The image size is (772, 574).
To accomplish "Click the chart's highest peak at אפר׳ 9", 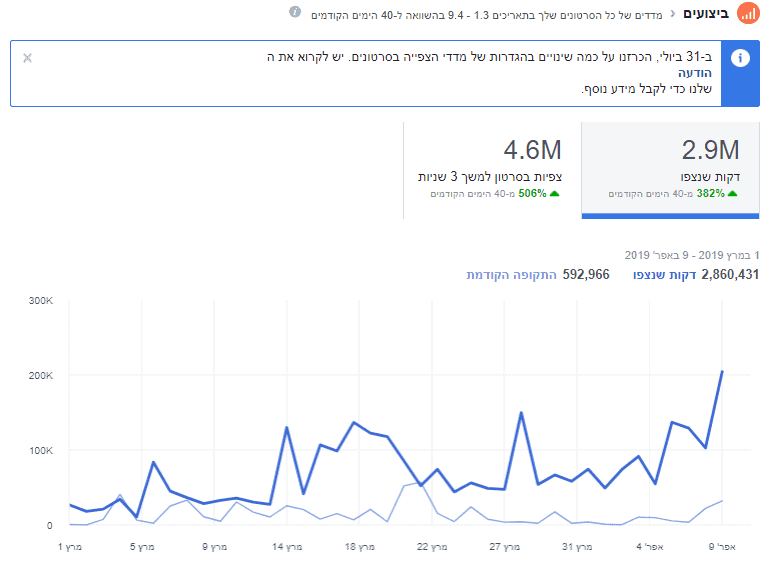I will (722, 372).
